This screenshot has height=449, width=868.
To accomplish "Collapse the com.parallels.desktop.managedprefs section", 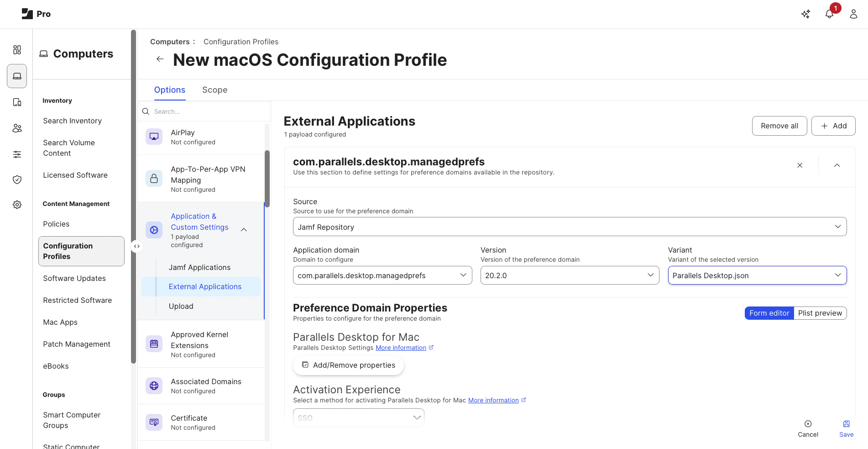I will click(x=837, y=165).
